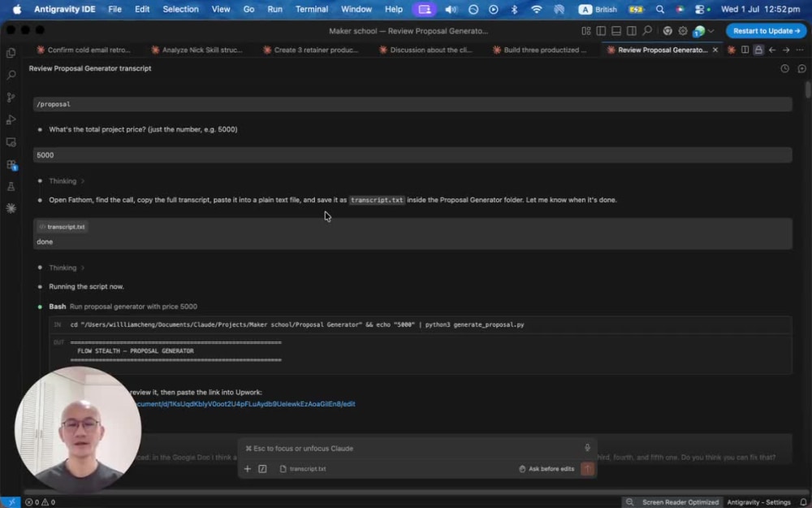Open the Testing flask icon in the activity bar
This screenshot has width=812, height=508.
point(11,187)
